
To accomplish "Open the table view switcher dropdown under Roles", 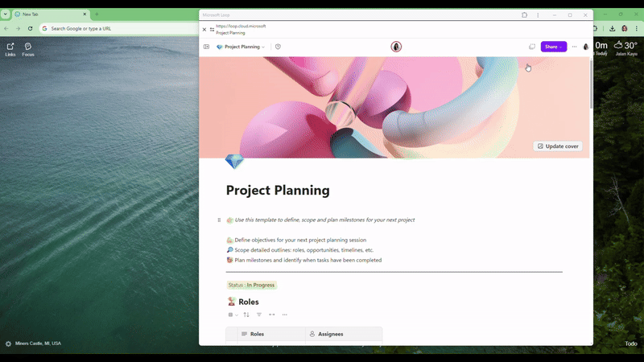I will [233, 315].
